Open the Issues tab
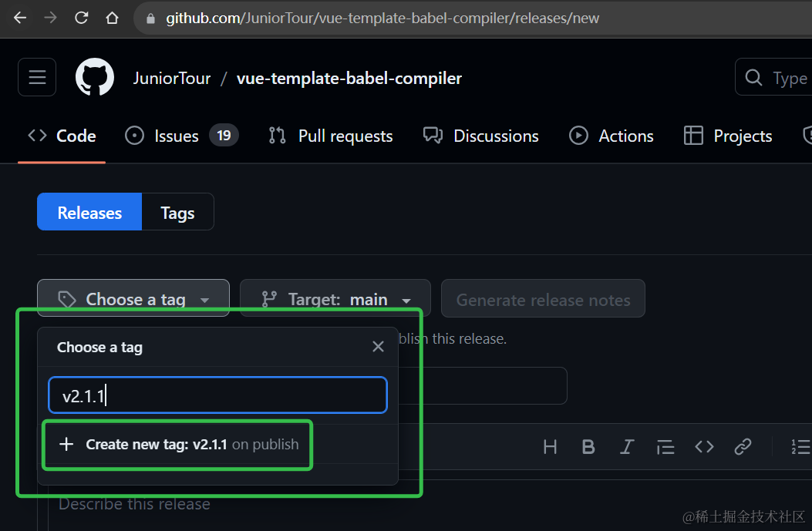The image size is (812, 531). click(x=181, y=136)
